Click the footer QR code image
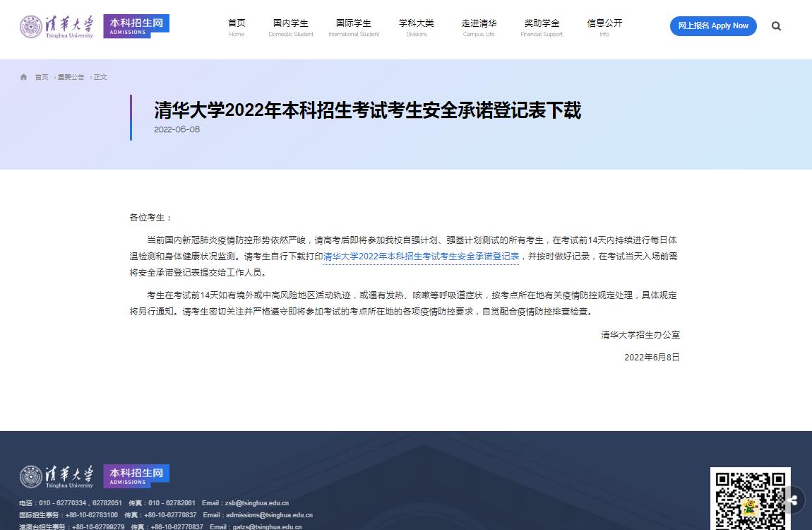The width and height of the screenshot is (812, 530). 750,500
